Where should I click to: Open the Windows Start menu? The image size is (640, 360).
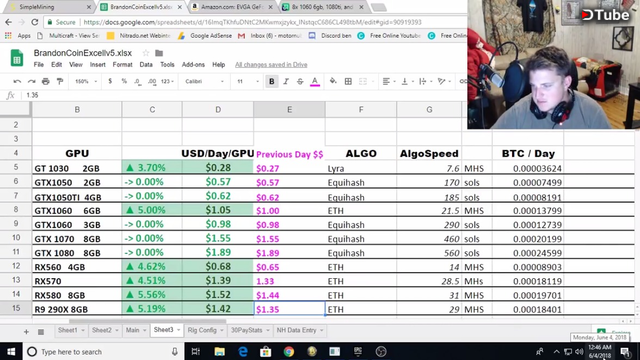point(11,351)
